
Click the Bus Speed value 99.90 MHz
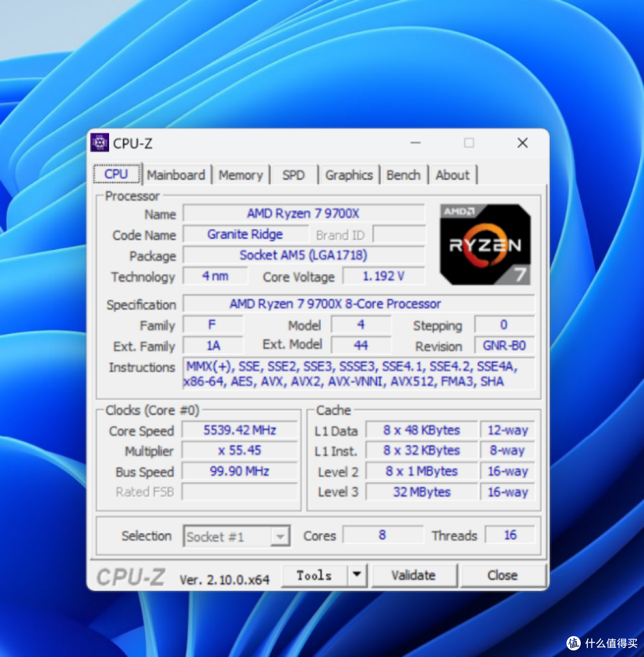click(x=240, y=471)
